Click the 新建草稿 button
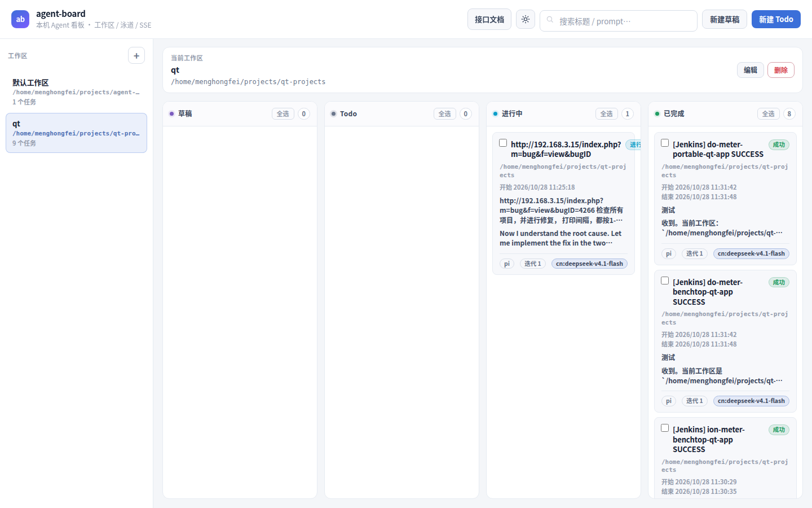Image resolution: width=812 pixels, height=508 pixels. click(725, 19)
